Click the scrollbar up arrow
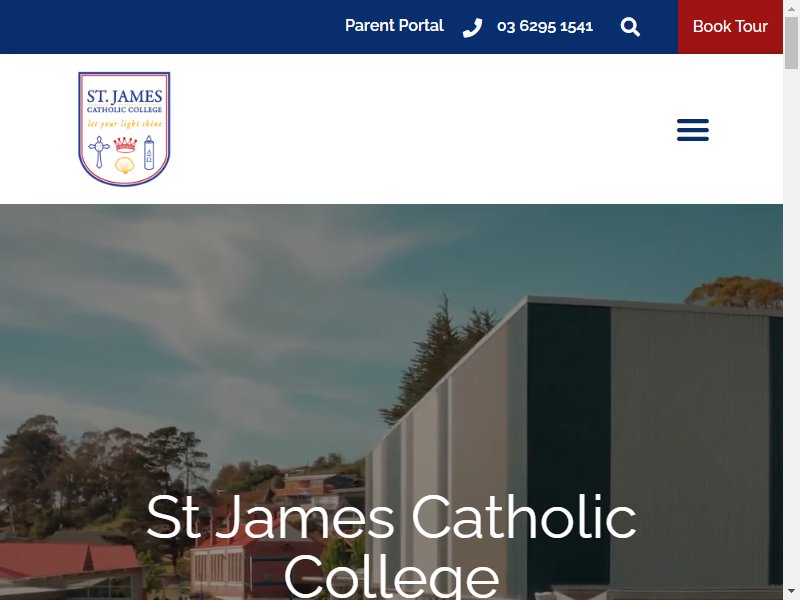 click(791, 6)
